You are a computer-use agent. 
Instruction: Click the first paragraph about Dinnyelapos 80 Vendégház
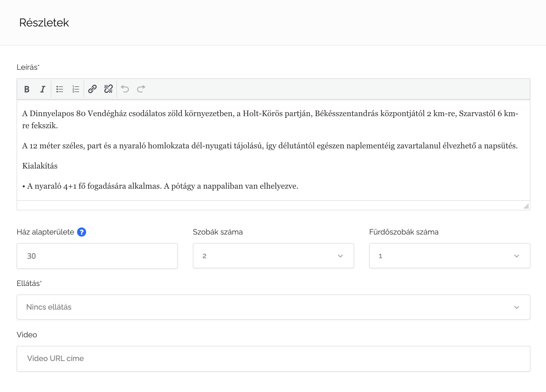pyautogui.click(x=270, y=119)
